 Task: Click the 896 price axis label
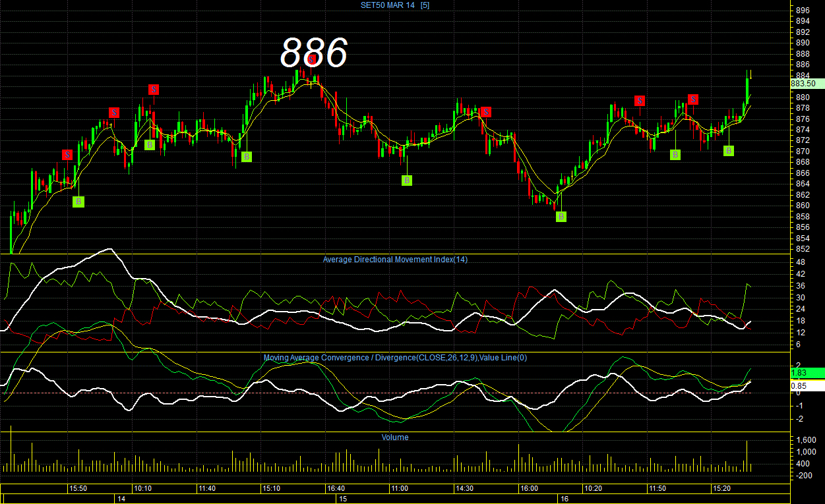pos(803,11)
